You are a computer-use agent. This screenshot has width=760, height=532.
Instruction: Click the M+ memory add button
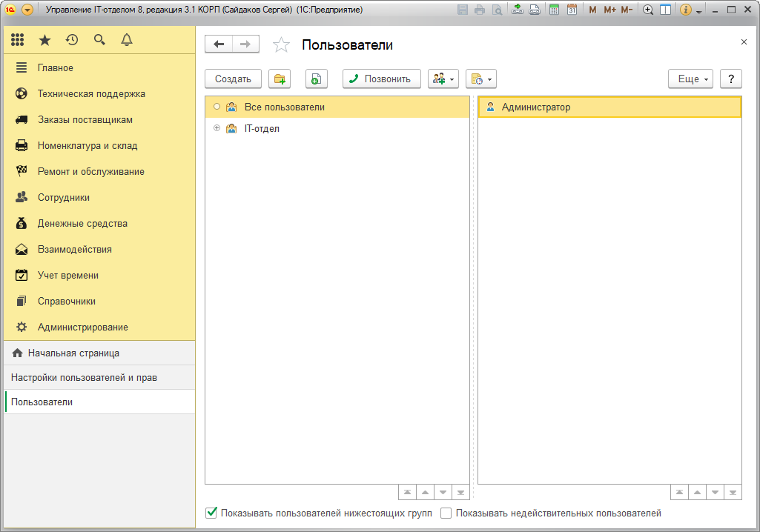tap(609, 10)
